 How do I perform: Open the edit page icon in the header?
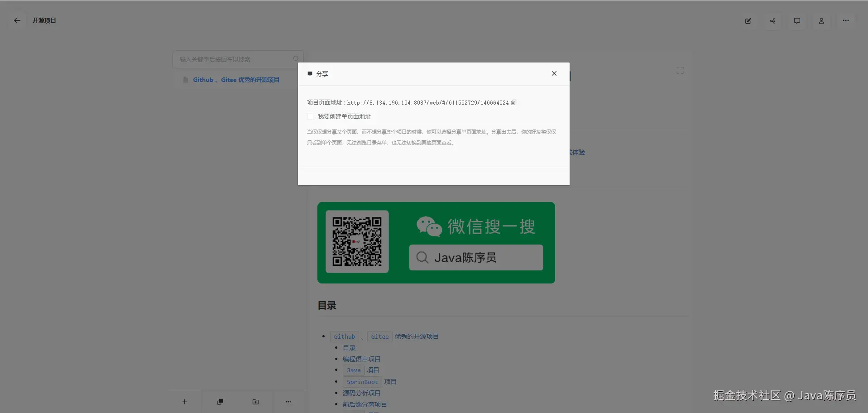point(748,21)
